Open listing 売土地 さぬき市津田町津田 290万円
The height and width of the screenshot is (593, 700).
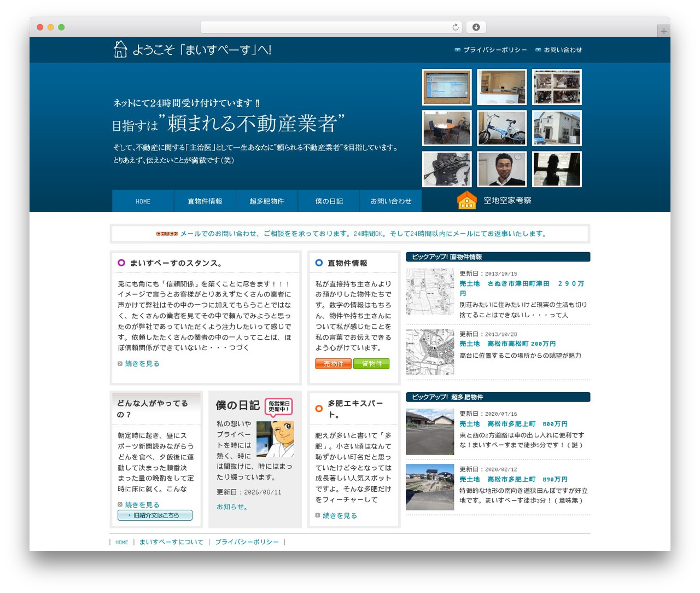point(523,288)
